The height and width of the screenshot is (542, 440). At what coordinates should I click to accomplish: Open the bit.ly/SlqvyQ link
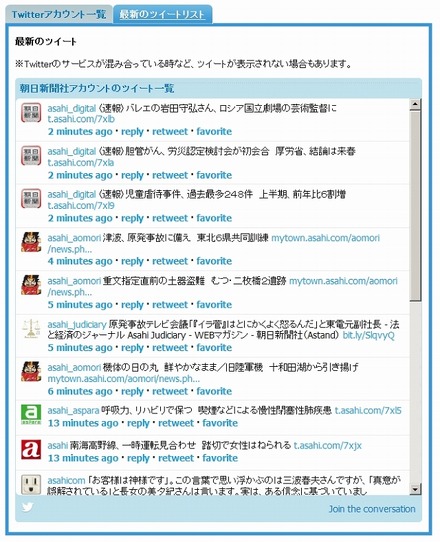[368, 335]
